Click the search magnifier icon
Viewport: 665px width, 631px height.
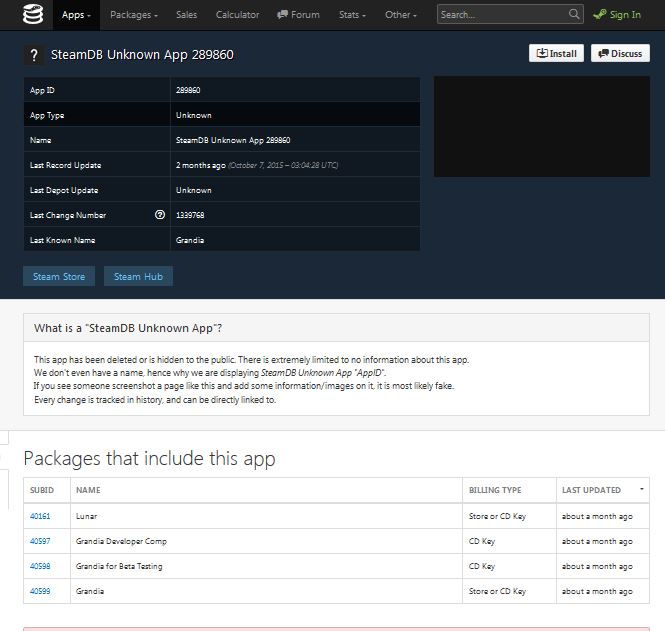click(574, 15)
